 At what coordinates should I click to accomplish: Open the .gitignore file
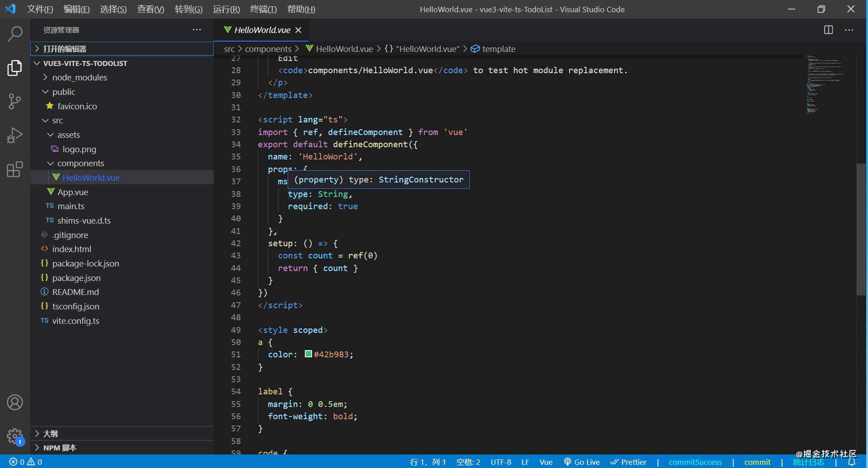(x=122, y=235)
